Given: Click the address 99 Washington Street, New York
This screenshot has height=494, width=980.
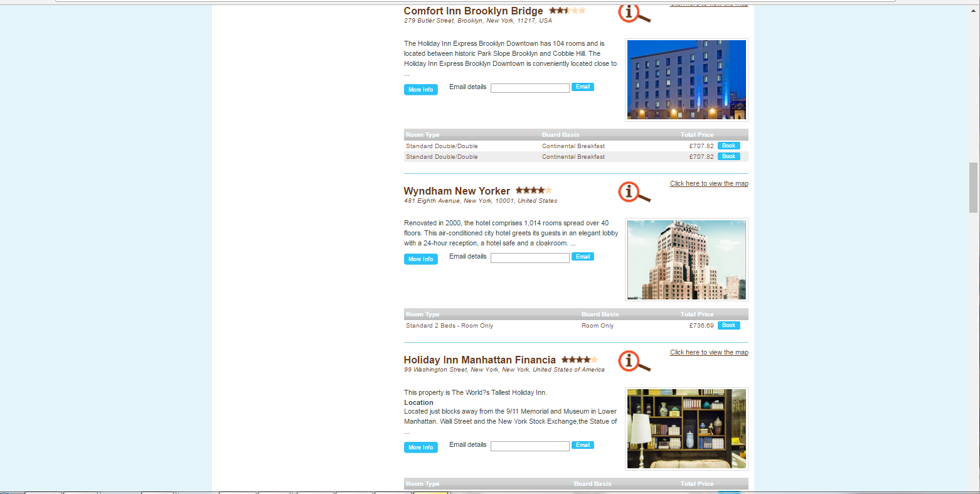Looking at the screenshot, I should click(504, 370).
